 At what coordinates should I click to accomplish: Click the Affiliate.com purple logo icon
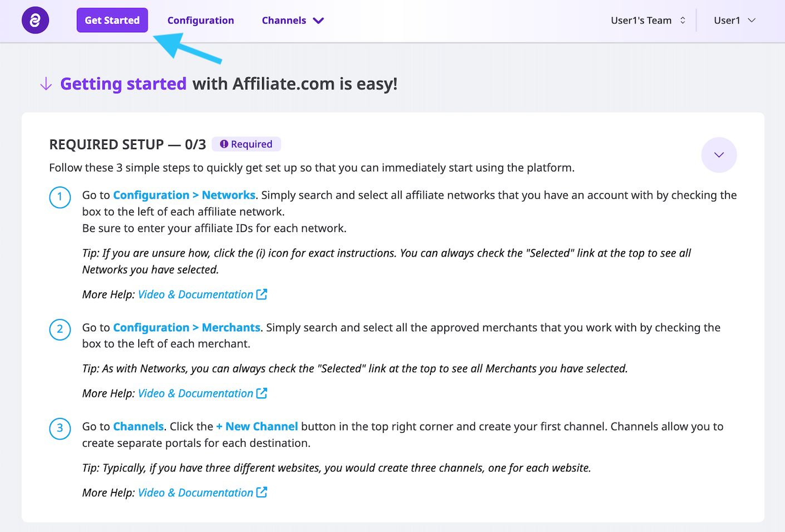(35, 21)
